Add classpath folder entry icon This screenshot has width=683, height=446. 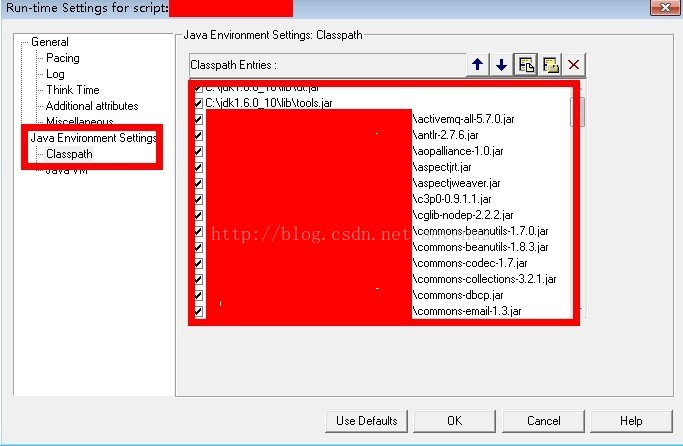550,65
